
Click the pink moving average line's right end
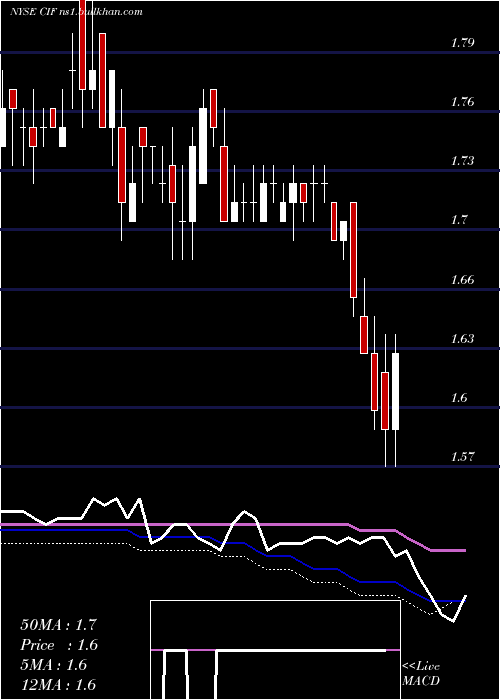coord(464,551)
